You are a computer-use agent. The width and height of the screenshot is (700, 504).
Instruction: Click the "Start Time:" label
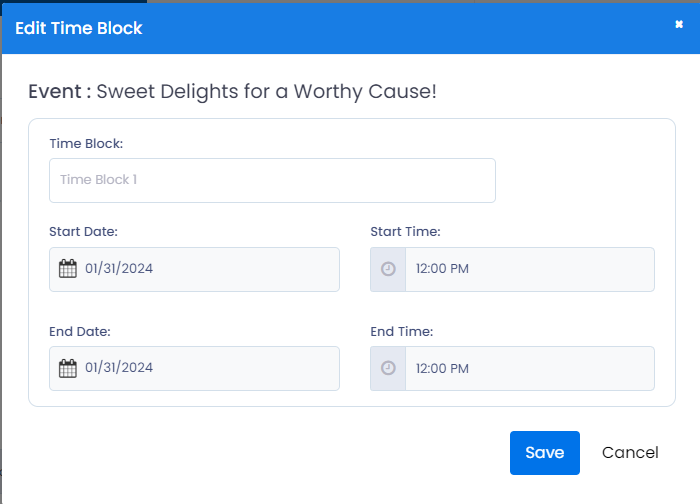click(x=405, y=232)
